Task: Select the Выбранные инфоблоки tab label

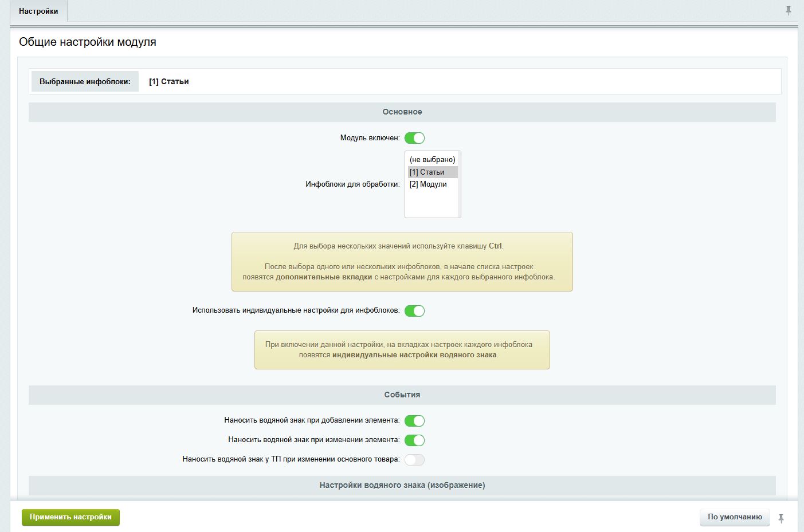Action: [x=85, y=81]
